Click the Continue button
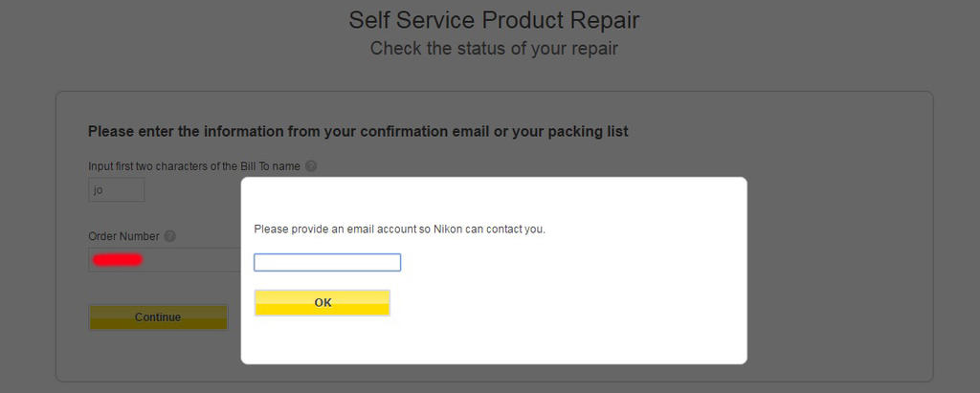 [x=158, y=317]
